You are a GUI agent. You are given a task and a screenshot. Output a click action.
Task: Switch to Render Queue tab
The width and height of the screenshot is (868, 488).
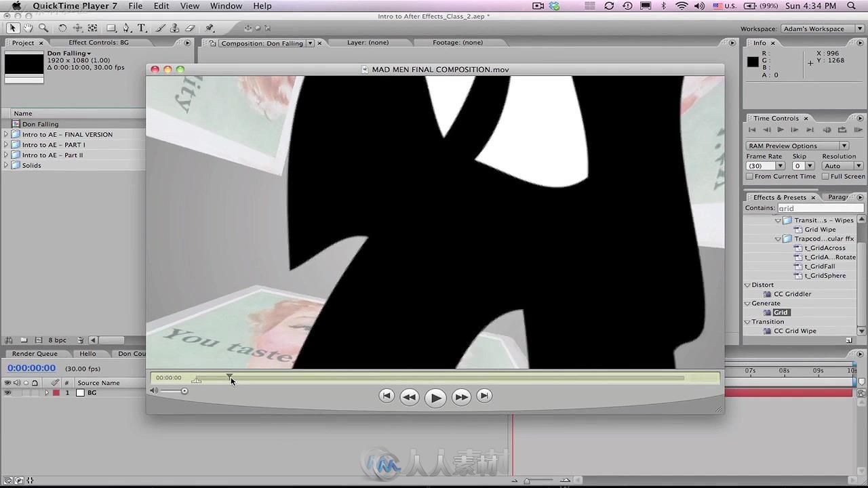pyautogui.click(x=35, y=354)
